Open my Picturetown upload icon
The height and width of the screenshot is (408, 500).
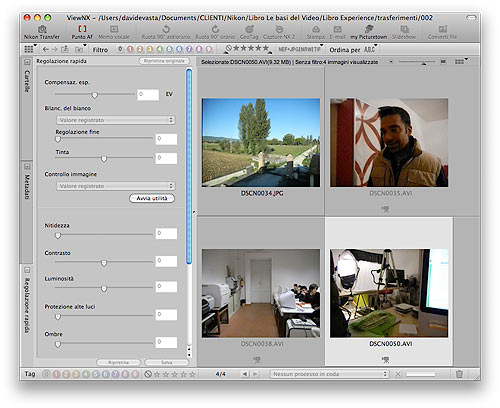(x=369, y=32)
